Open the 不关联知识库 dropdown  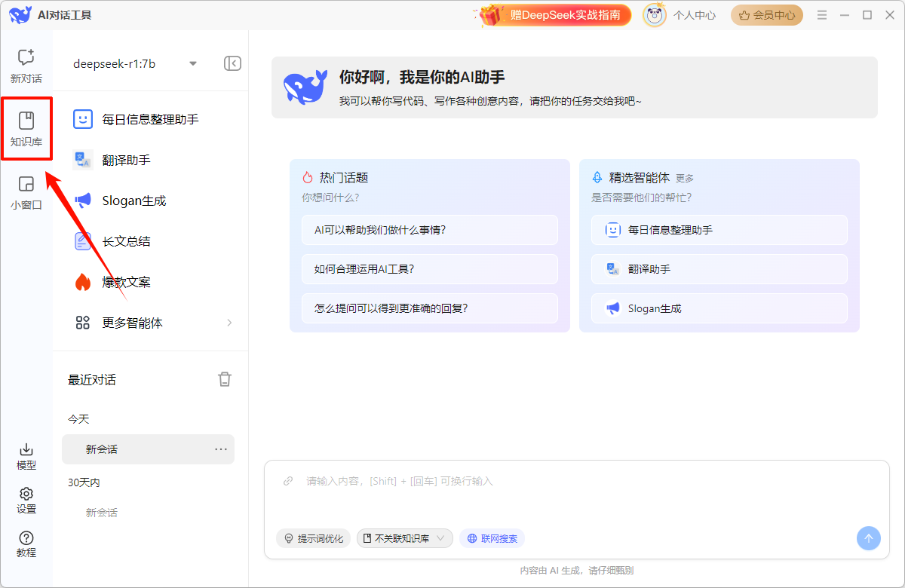tap(404, 538)
